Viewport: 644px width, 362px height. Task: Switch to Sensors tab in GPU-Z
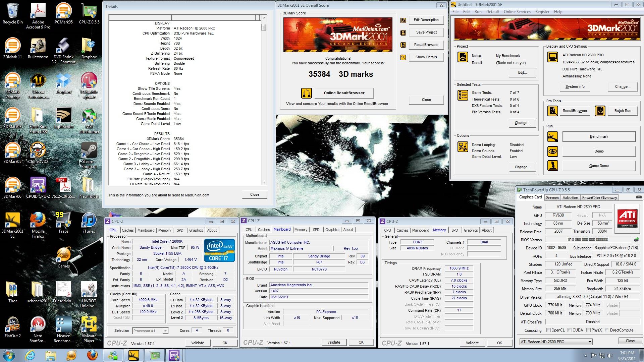pos(552,198)
